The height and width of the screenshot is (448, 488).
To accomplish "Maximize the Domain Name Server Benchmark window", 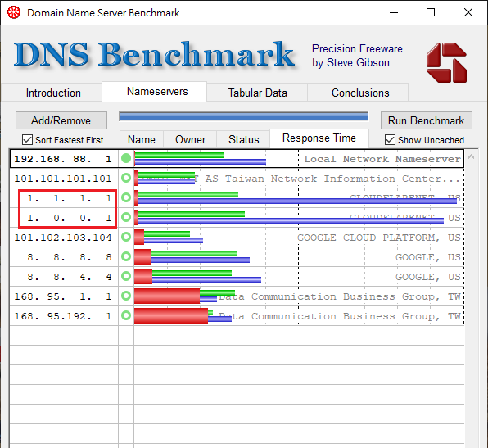I will coord(431,12).
